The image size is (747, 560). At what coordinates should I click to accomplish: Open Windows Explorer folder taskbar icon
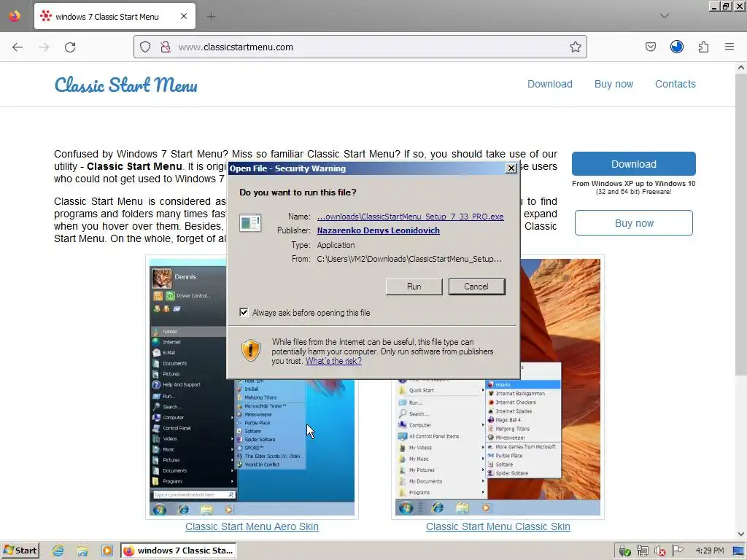click(x=82, y=551)
